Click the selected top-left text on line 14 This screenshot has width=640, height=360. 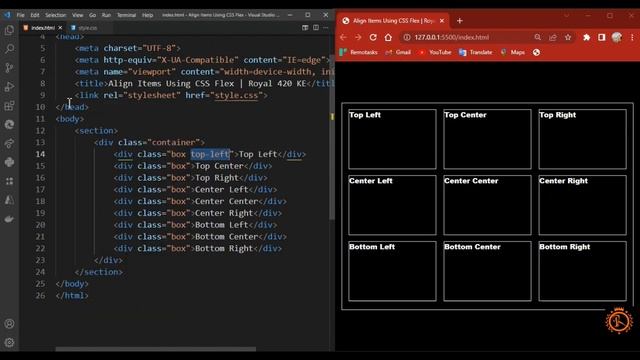click(210, 154)
